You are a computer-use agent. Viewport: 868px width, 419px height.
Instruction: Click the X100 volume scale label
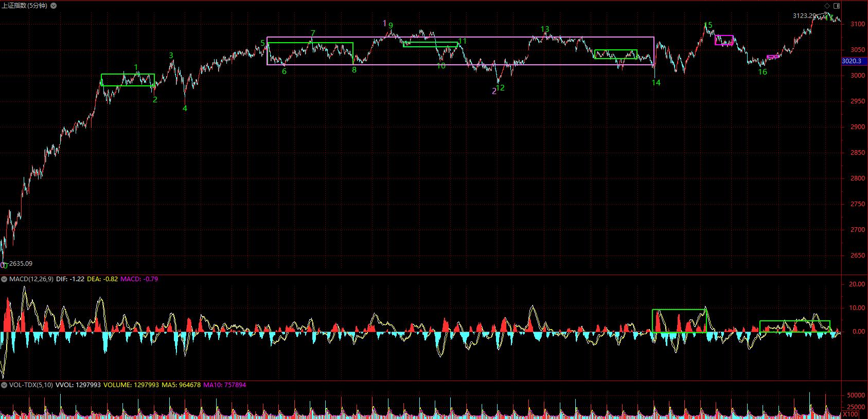pos(851,414)
